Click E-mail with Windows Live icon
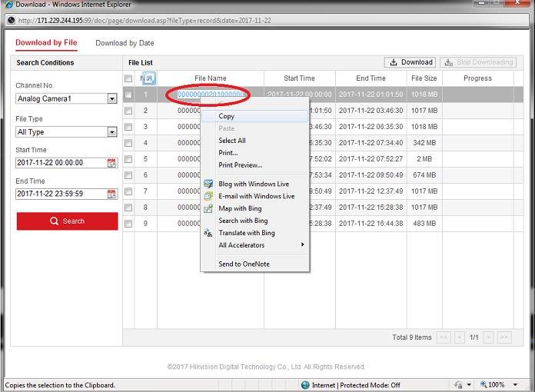This screenshot has height=392, width=535. coord(208,197)
